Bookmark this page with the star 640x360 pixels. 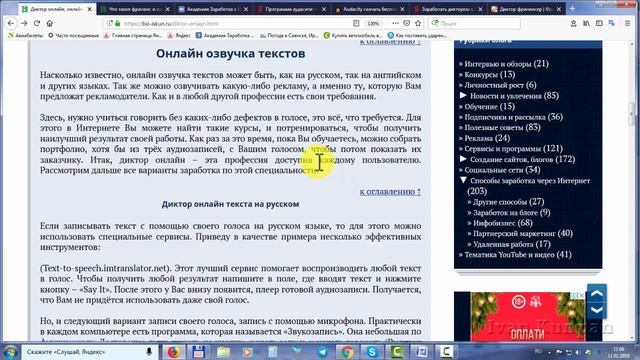click(418, 23)
